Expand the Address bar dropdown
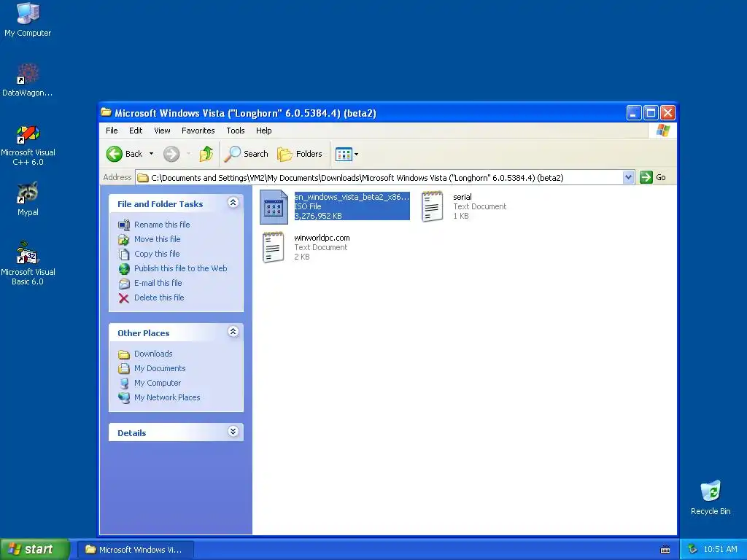This screenshot has width=747, height=560. (628, 177)
